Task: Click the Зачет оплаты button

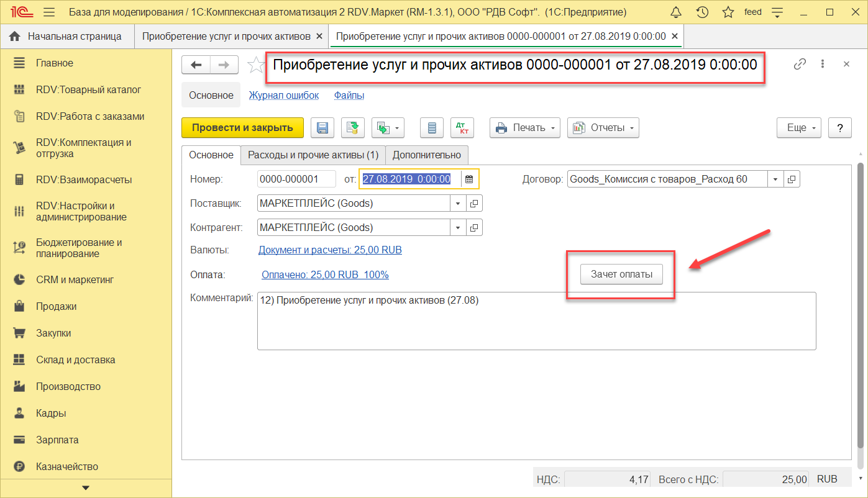Action: 621,274
